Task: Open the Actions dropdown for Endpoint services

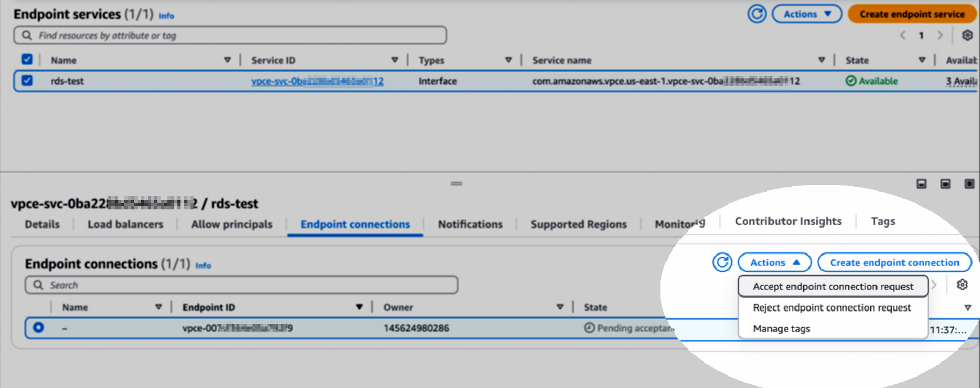Action: 807,14
